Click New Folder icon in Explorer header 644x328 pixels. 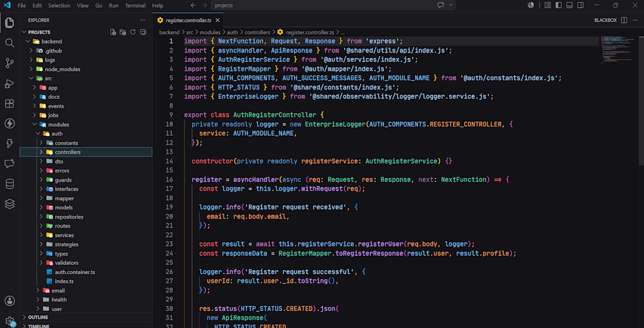(x=123, y=32)
